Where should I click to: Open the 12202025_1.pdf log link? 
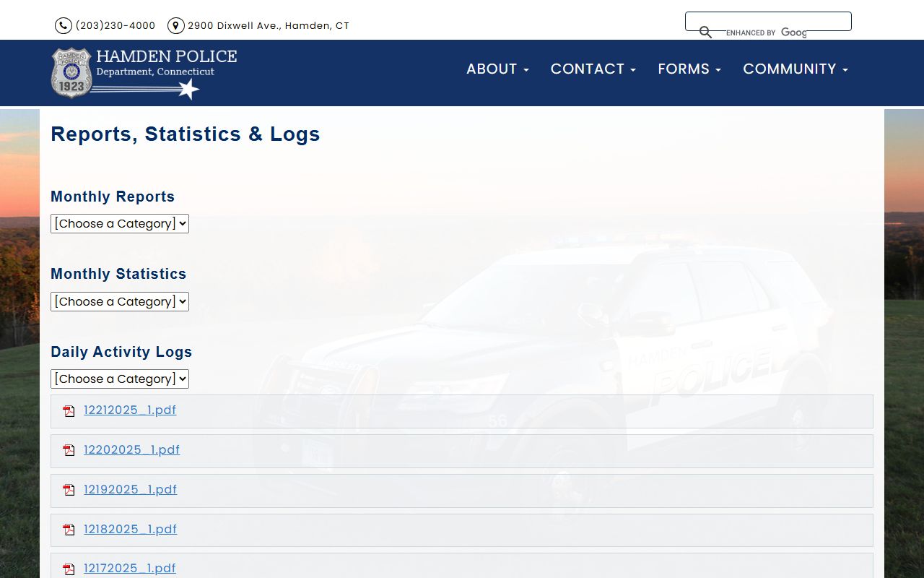tap(131, 450)
